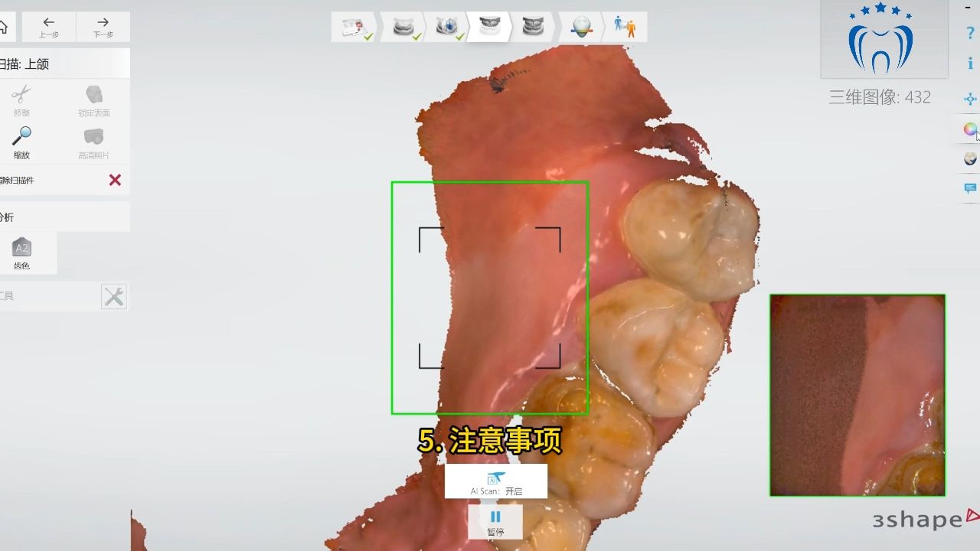Open the home screen icon
Viewport: 980px width, 551px height.
pos(4,27)
